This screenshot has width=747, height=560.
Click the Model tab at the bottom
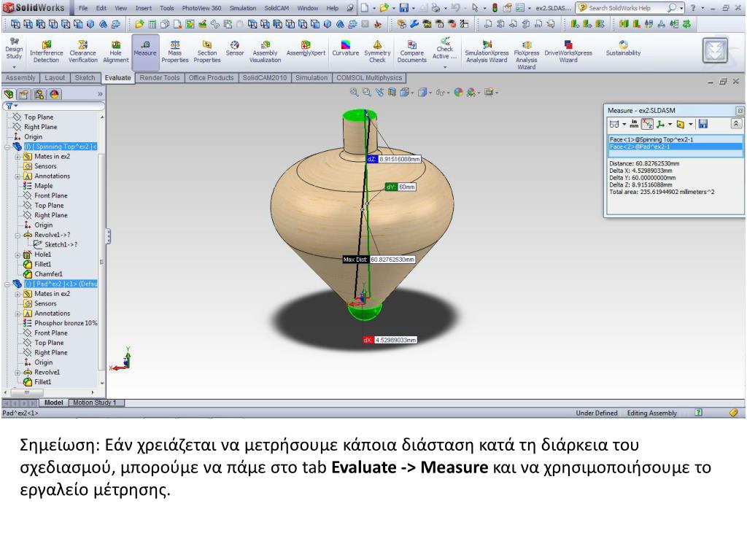click(53, 402)
